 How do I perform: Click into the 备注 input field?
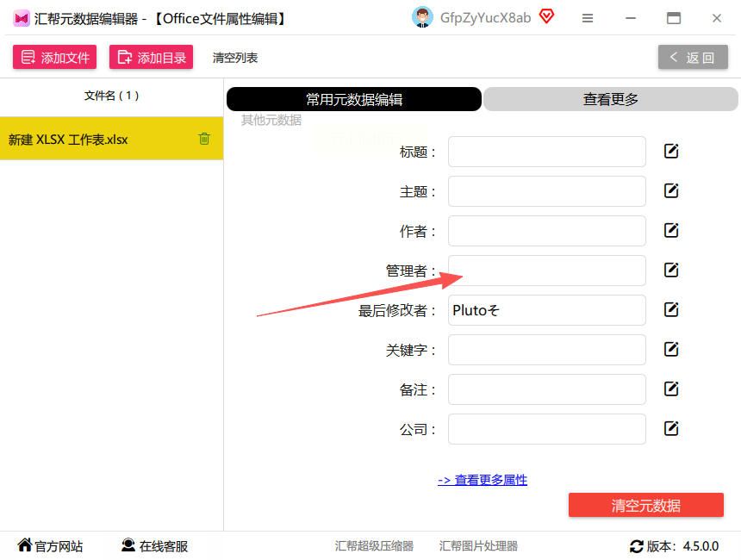click(x=547, y=389)
